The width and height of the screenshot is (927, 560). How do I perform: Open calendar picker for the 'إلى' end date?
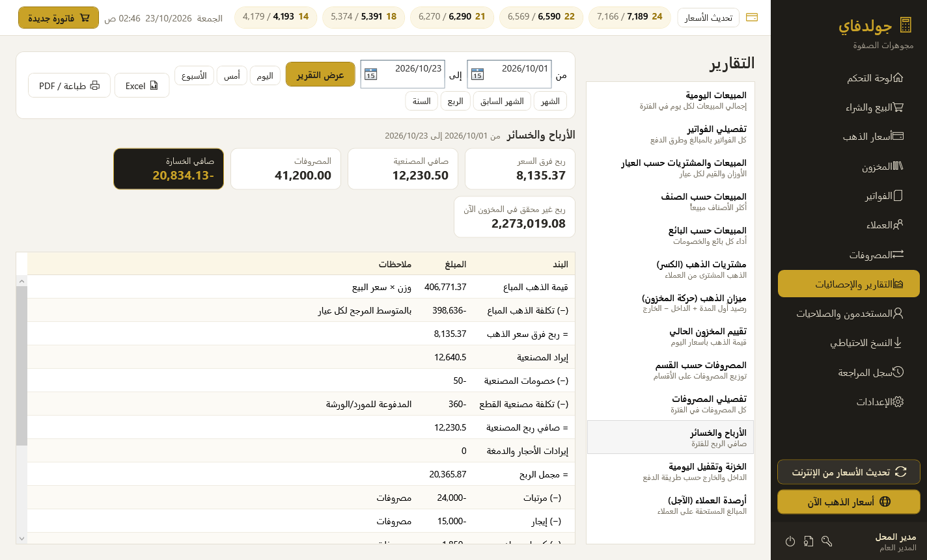370,74
